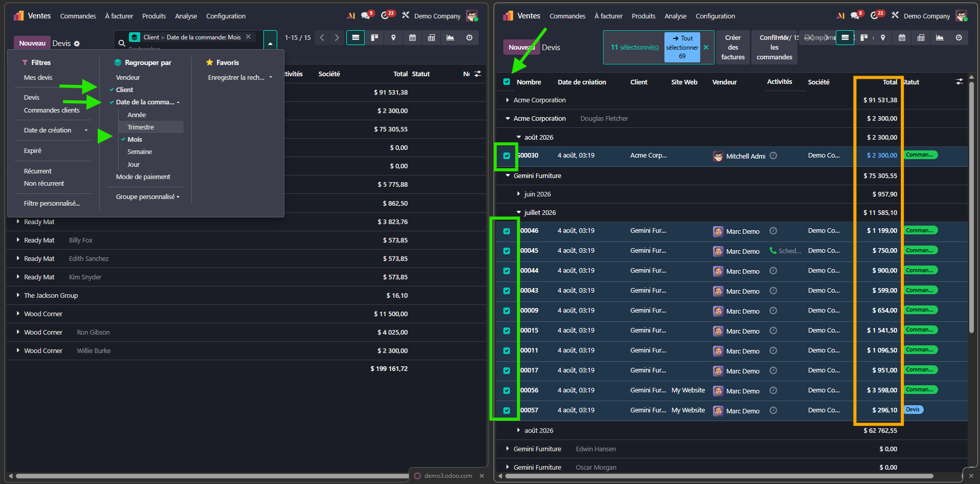Viewport: 980px width, 484px height.
Task: Click Confirmer les commandes button
Action: point(774,47)
